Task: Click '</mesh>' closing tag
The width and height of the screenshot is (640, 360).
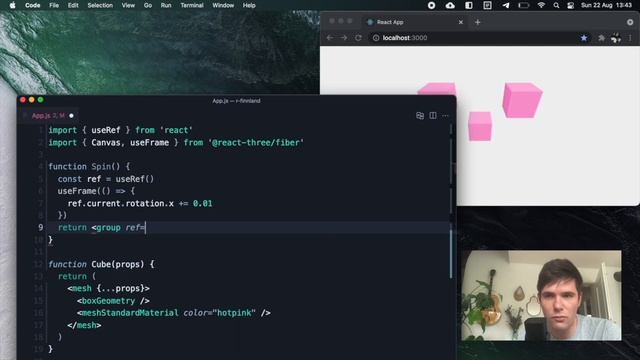Action: pos(84,325)
